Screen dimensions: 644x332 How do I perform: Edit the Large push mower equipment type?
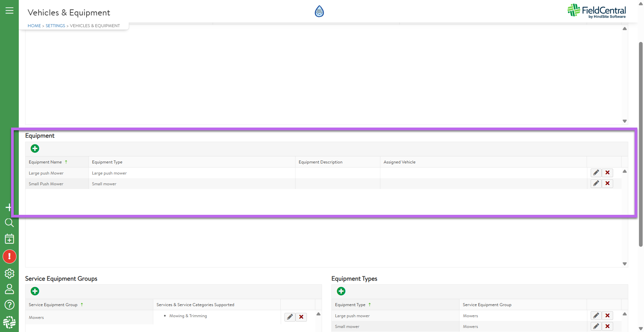[596, 316]
